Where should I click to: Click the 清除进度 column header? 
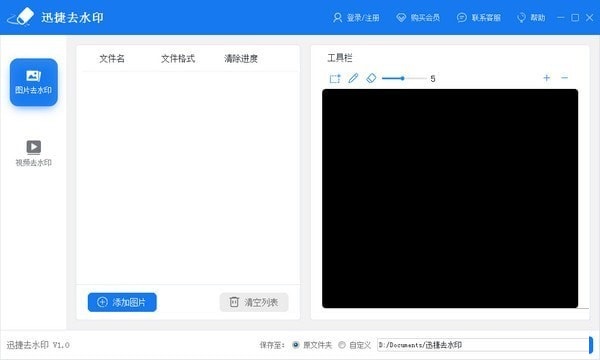pos(241,59)
